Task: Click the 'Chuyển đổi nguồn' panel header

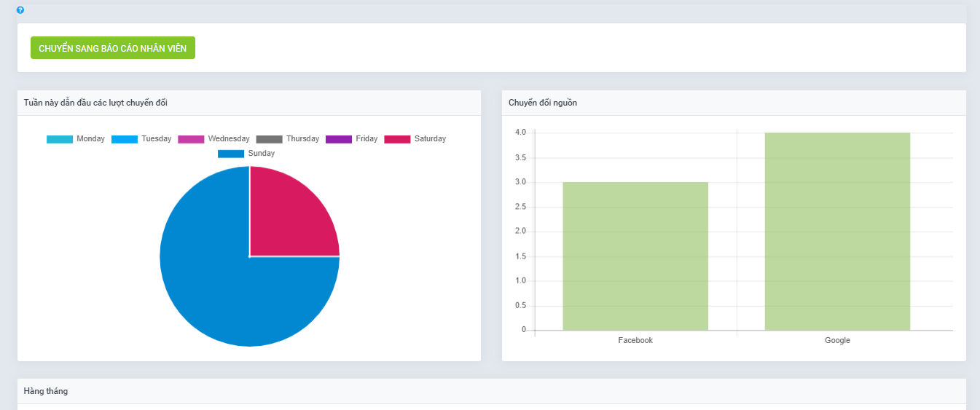Action: pos(543,103)
